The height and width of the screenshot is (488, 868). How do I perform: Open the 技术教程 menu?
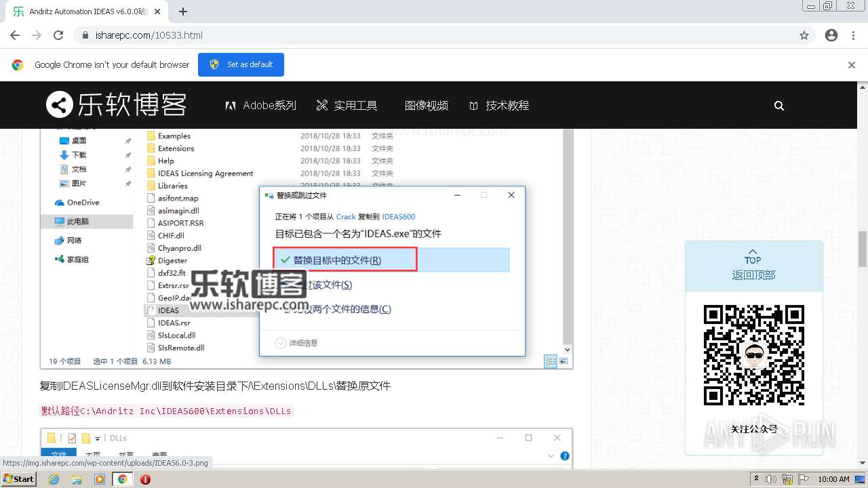499,105
